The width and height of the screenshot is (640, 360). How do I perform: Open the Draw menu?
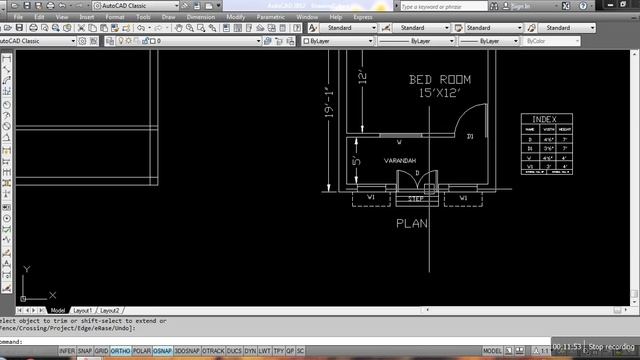pyautogui.click(x=168, y=17)
